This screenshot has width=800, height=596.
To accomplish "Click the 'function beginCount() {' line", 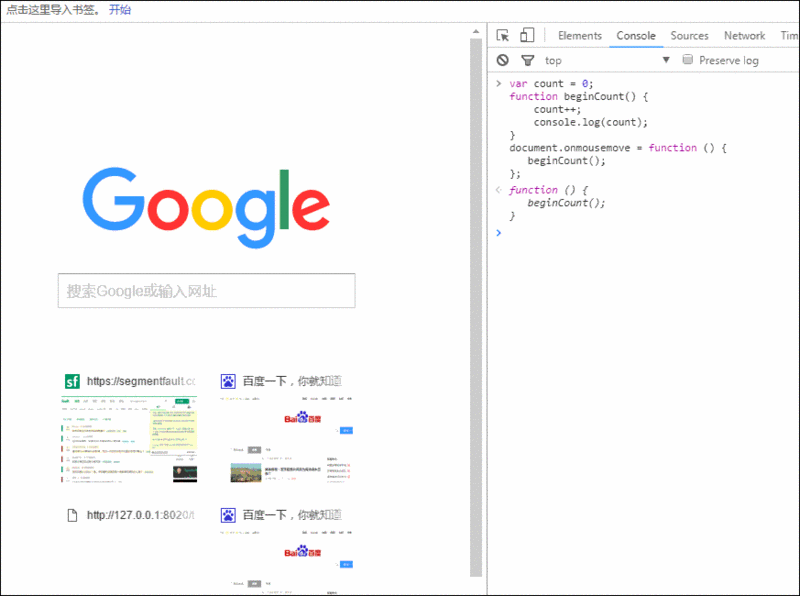I will pos(579,96).
